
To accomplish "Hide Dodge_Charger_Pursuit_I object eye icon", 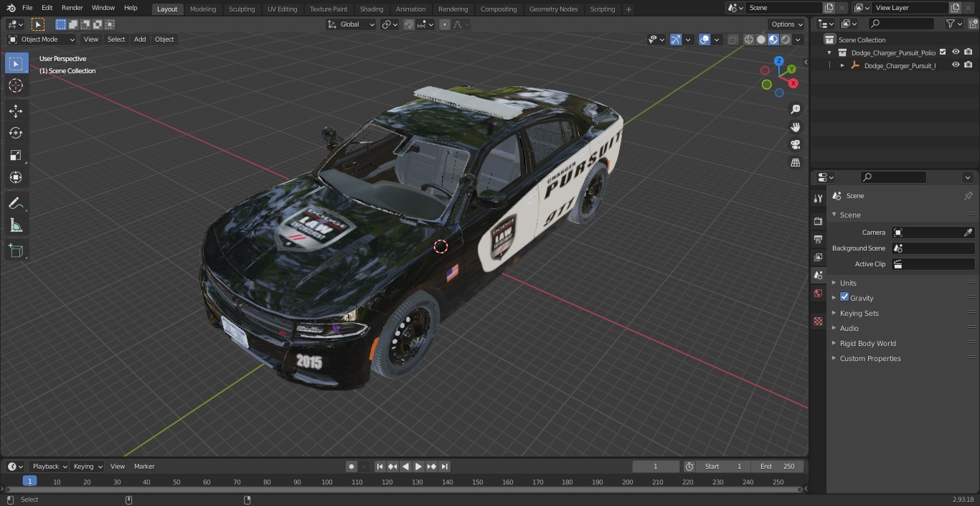I will click(956, 65).
